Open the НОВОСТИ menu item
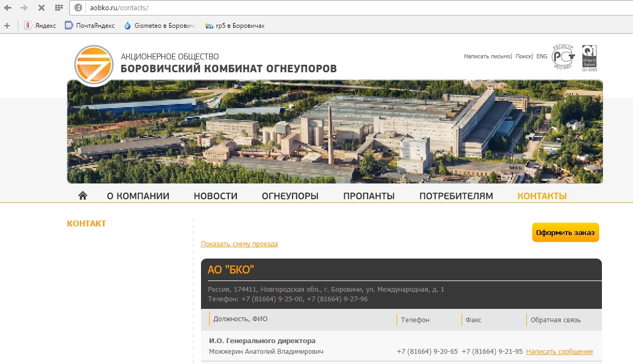Screen dimensions: 633x364 point(215,196)
